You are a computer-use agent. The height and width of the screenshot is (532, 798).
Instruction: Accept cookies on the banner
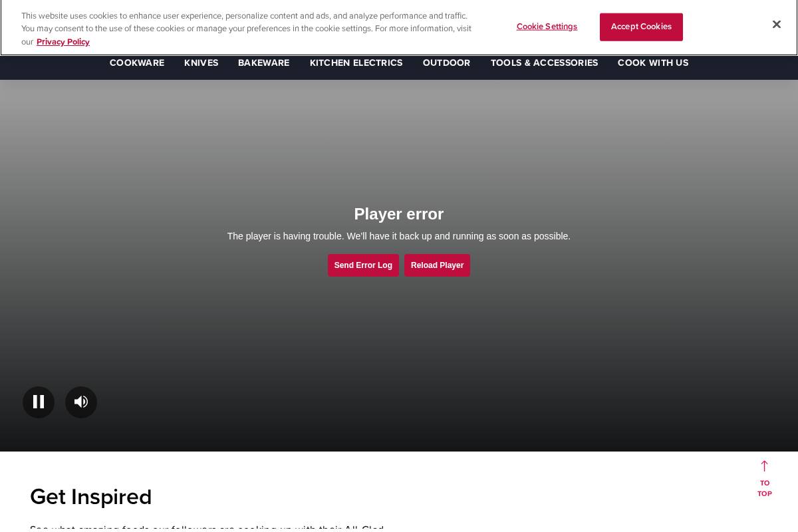[641, 27]
